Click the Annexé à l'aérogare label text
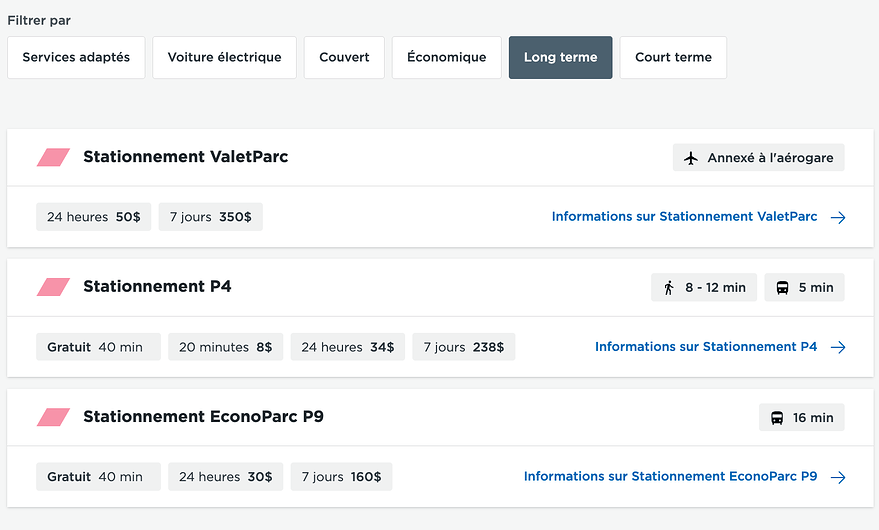This screenshot has height=530, width=879. pos(770,158)
